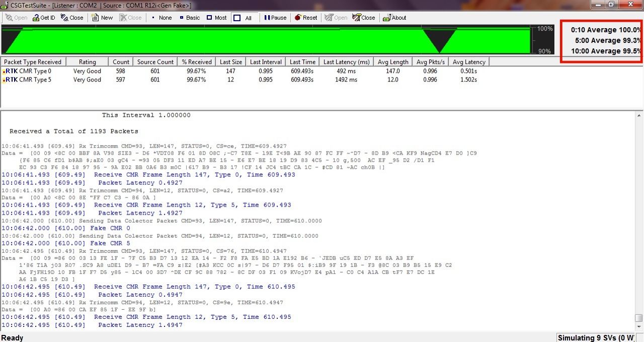Click Count value 597

(x=121, y=80)
